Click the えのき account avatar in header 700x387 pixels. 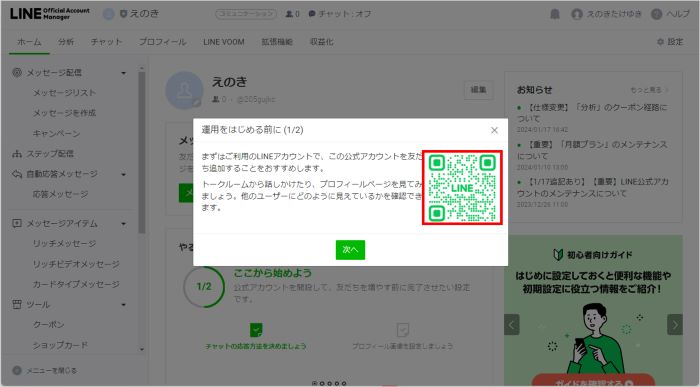[x=108, y=14]
